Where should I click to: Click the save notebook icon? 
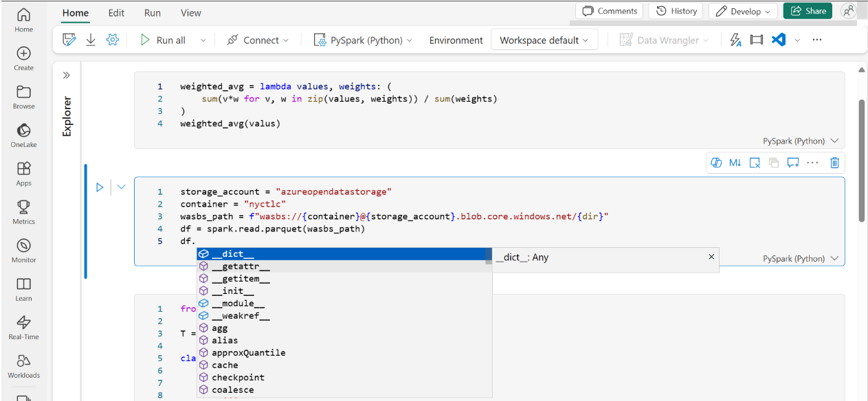69,40
